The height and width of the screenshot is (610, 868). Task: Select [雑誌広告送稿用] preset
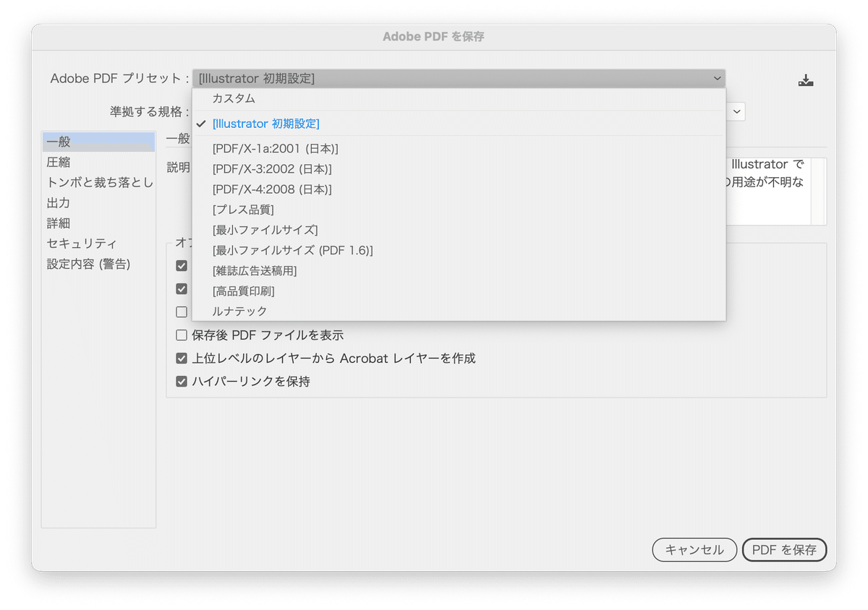[459, 270]
